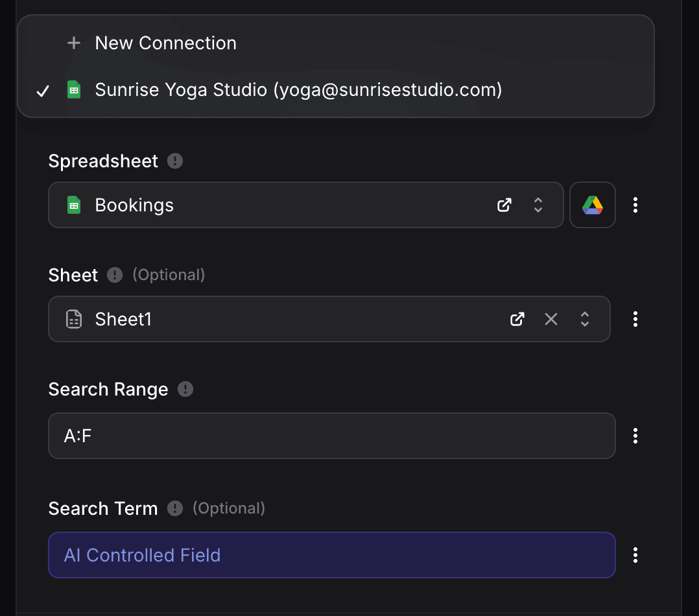Viewport: 699px width, 616px height.
Task: Click the Sheet1 document icon
Action: coord(74,319)
